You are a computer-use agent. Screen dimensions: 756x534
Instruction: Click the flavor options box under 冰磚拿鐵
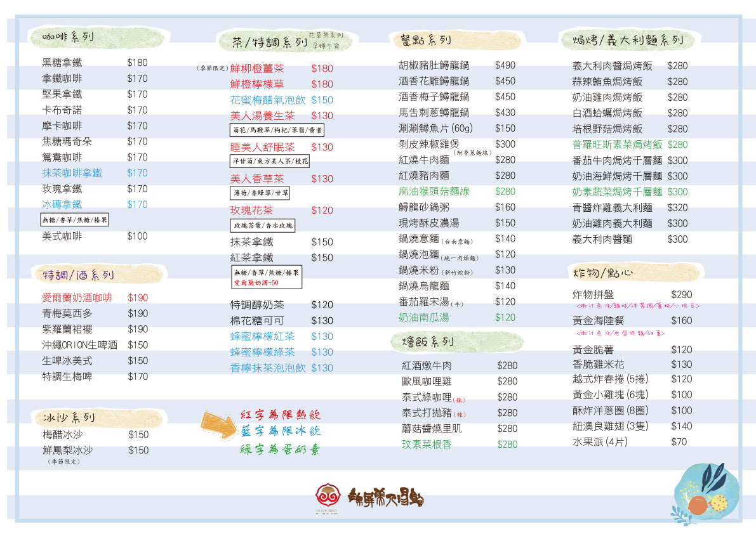(x=75, y=220)
